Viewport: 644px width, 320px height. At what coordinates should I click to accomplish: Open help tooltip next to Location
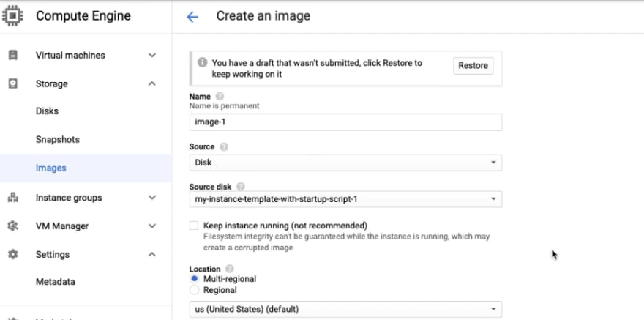coord(230,269)
